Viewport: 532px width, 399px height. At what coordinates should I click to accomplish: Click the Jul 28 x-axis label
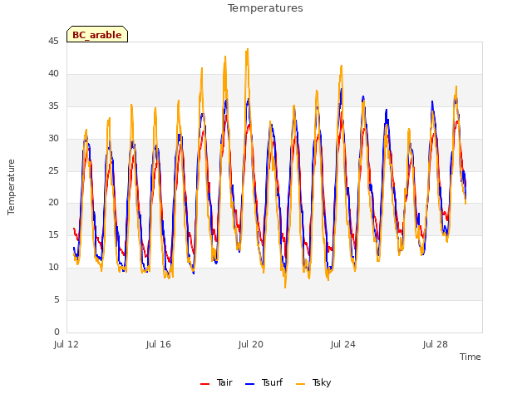pyautogui.click(x=436, y=344)
